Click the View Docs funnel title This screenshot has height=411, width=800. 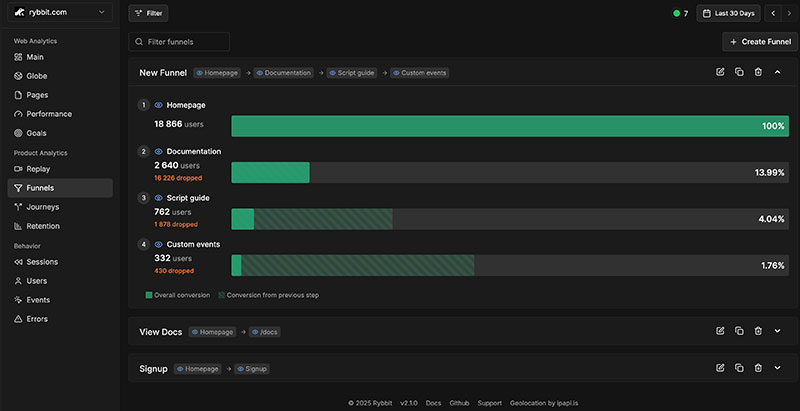(161, 332)
